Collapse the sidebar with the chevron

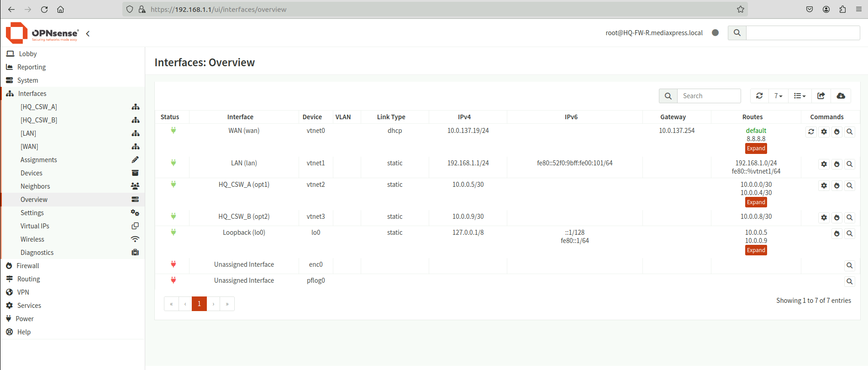coord(88,33)
